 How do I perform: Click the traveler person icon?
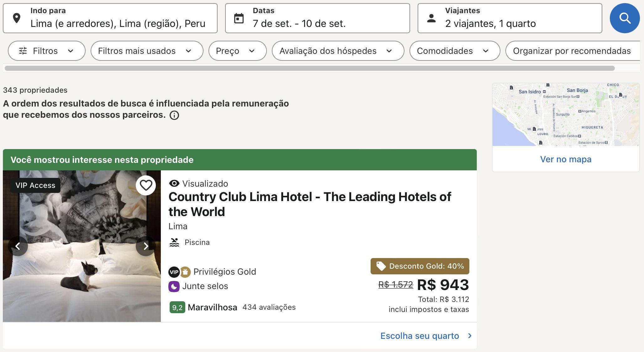[431, 18]
